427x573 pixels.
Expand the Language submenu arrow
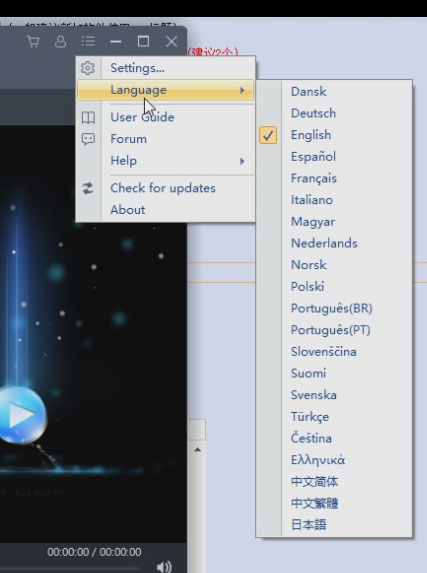tap(242, 90)
